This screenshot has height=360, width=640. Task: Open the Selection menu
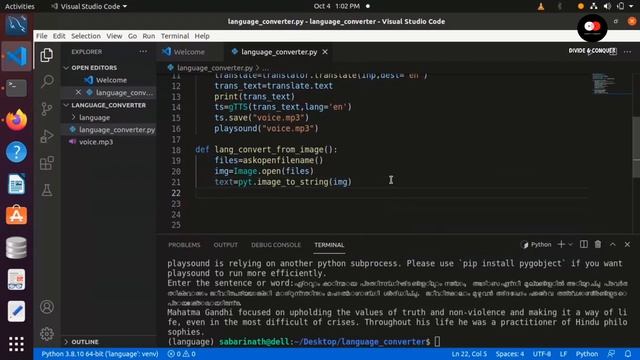point(86,36)
